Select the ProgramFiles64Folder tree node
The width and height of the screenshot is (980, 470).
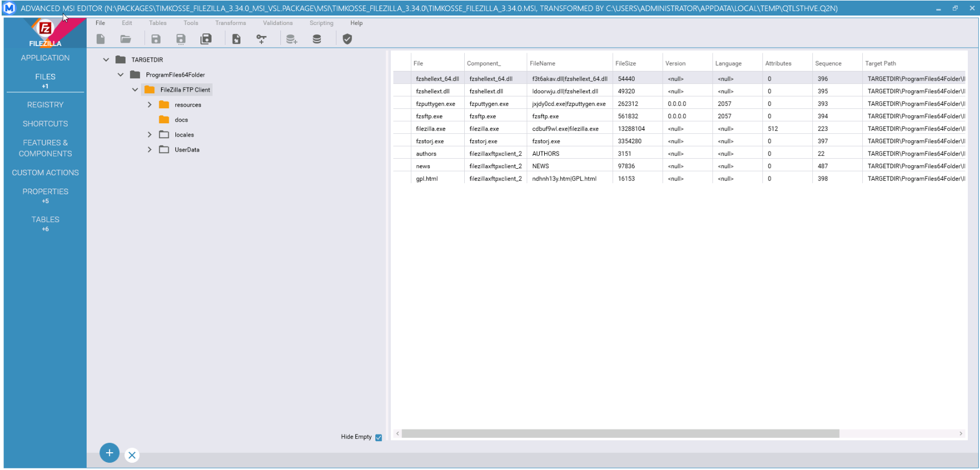click(x=167, y=75)
